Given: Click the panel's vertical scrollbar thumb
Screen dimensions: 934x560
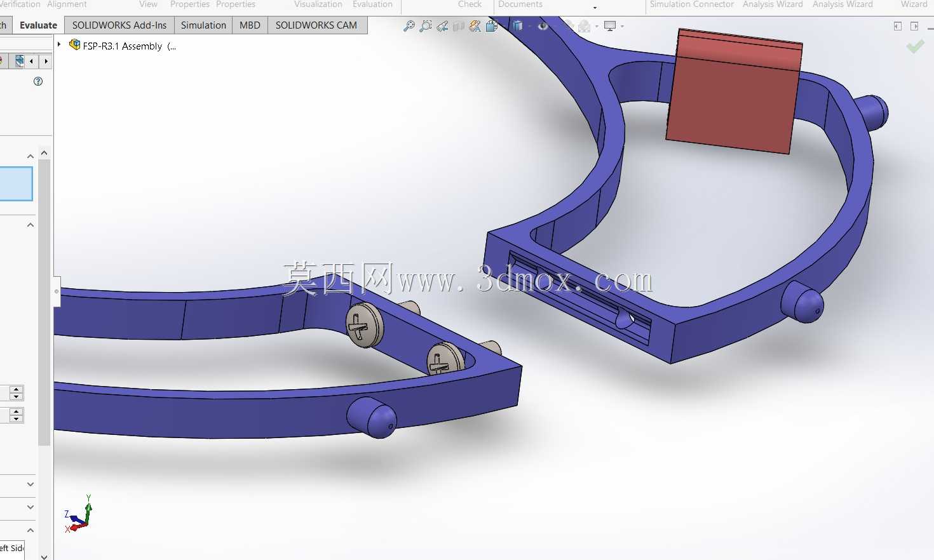Looking at the screenshot, I should point(44,302).
